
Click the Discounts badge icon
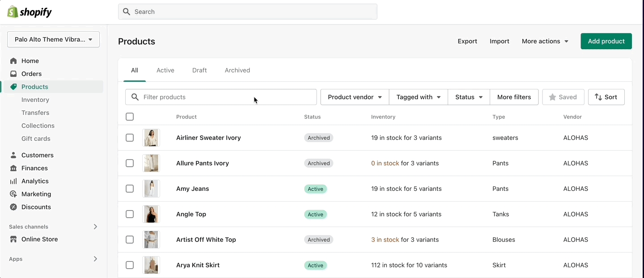click(13, 207)
